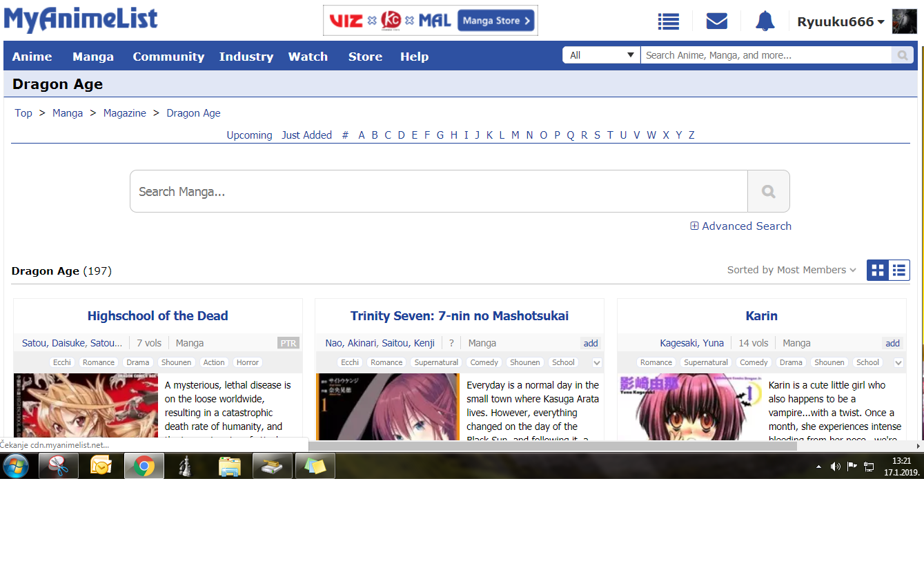Viewport: 924px width, 579px height.
Task: Switch to tile grid view
Action: [877, 270]
